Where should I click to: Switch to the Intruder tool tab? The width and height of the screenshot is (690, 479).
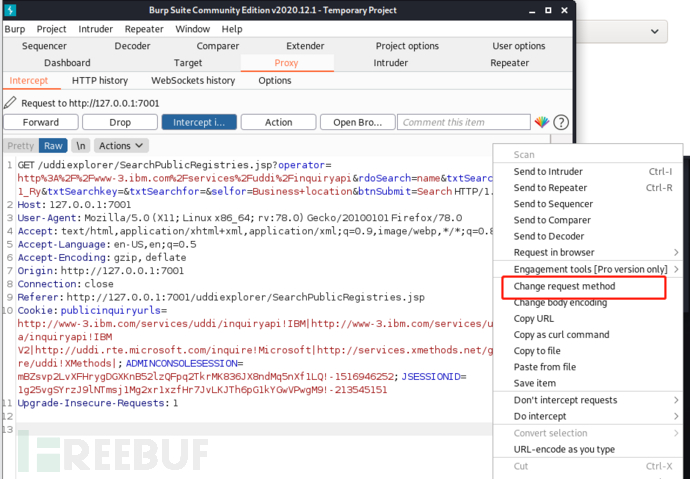391,63
